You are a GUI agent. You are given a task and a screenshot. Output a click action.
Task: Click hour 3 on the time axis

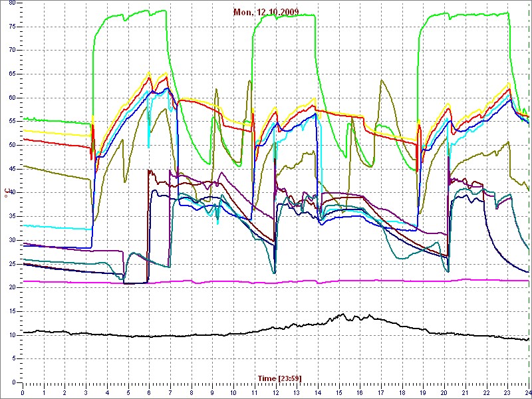coord(86,393)
